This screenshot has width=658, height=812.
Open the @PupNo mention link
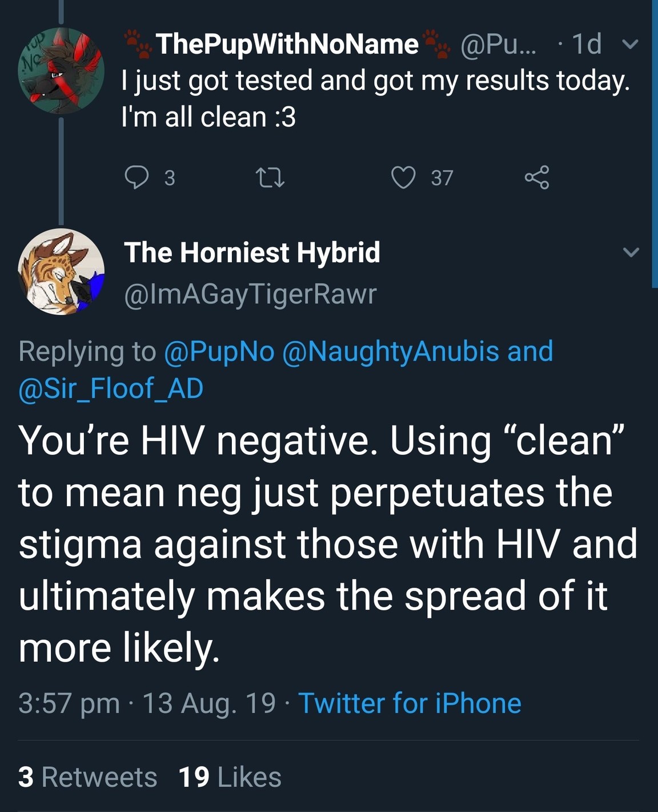click(x=219, y=351)
